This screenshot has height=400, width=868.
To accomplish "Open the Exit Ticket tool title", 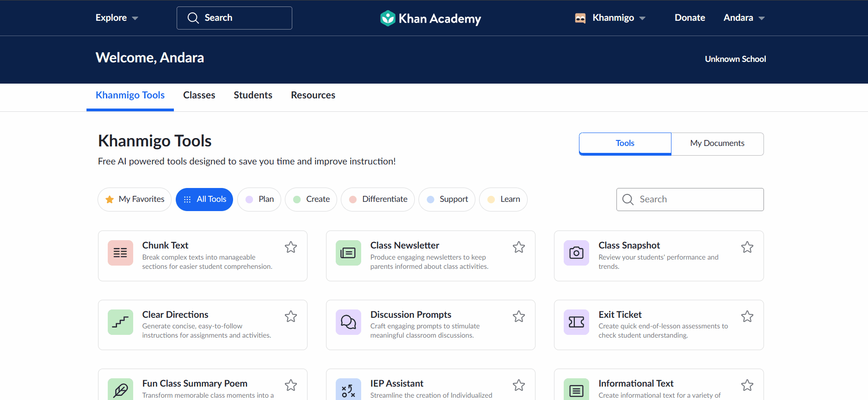I will 620,315.
